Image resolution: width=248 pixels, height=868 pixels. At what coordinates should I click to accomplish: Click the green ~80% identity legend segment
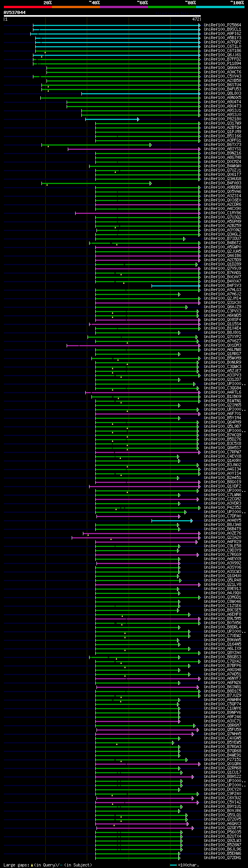[x=172, y=7]
